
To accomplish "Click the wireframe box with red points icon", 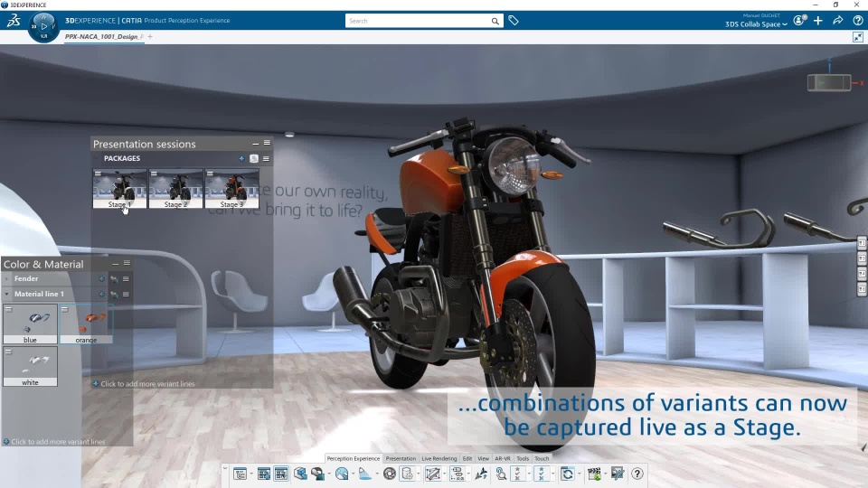I will pos(433,474).
